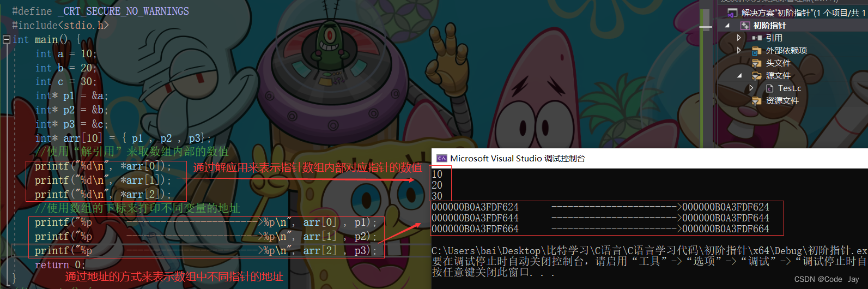Image resolution: width=868 pixels, height=289 pixels.
Task: Click the console path line C:\Users\bai\Desktop
Action: (x=650, y=251)
